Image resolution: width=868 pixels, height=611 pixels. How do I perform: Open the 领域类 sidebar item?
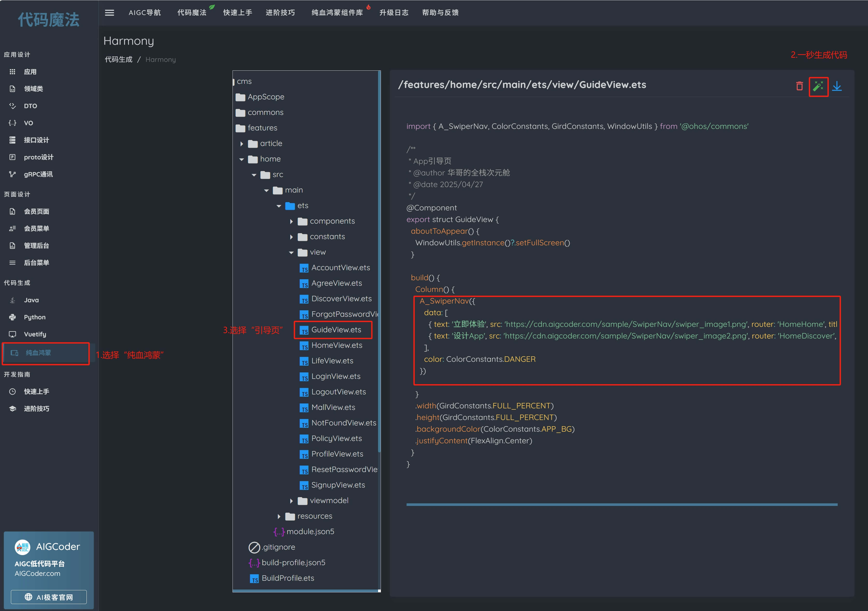click(33, 89)
